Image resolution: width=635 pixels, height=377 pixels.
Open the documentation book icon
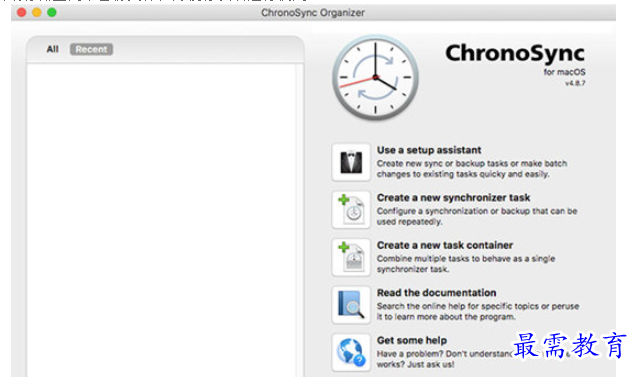pyautogui.click(x=351, y=305)
